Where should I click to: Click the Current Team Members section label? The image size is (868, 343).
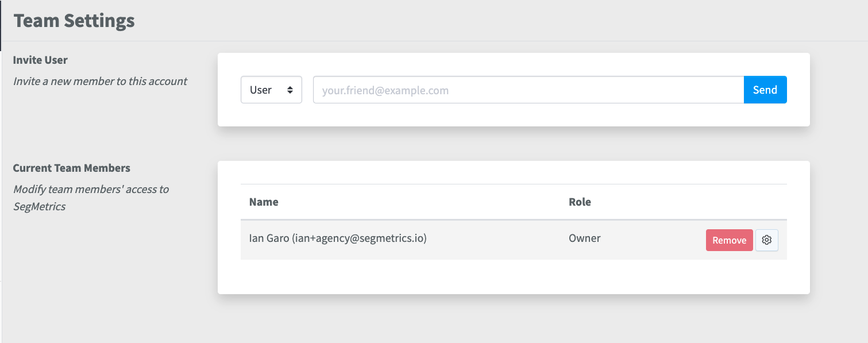(x=72, y=168)
